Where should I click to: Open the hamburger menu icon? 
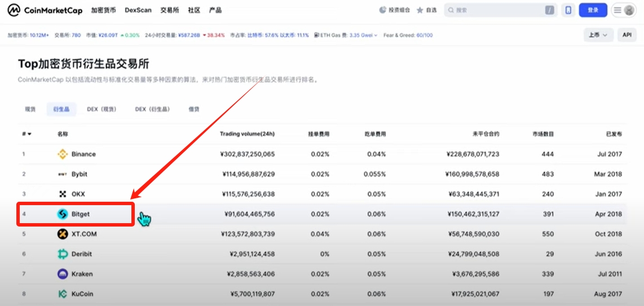tap(617, 10)
